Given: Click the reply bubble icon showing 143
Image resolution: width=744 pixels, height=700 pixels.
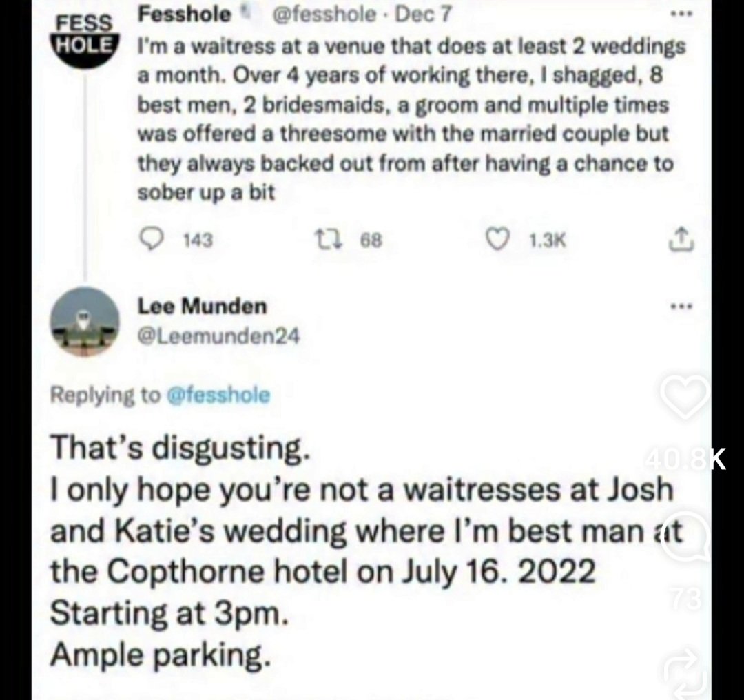Looking at the screenshot, I should click(x=150, y=239).
